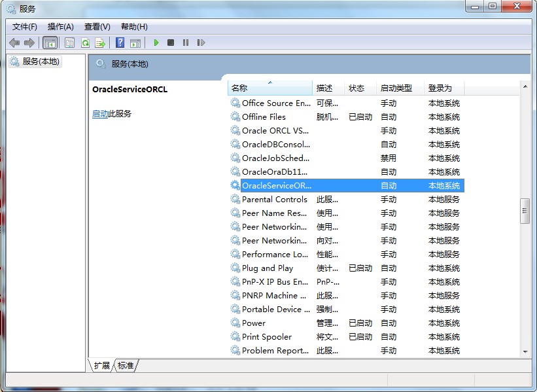Select the OracleOraDb11... service
Screen dimensions: 537x392
tap(346, 171)
